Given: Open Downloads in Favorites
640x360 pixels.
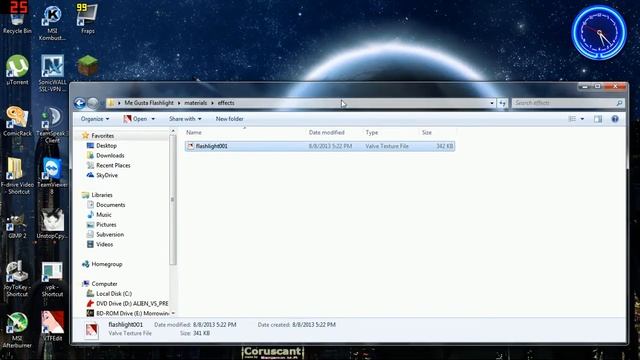Looking at the screenshot, I should point(110,156).
